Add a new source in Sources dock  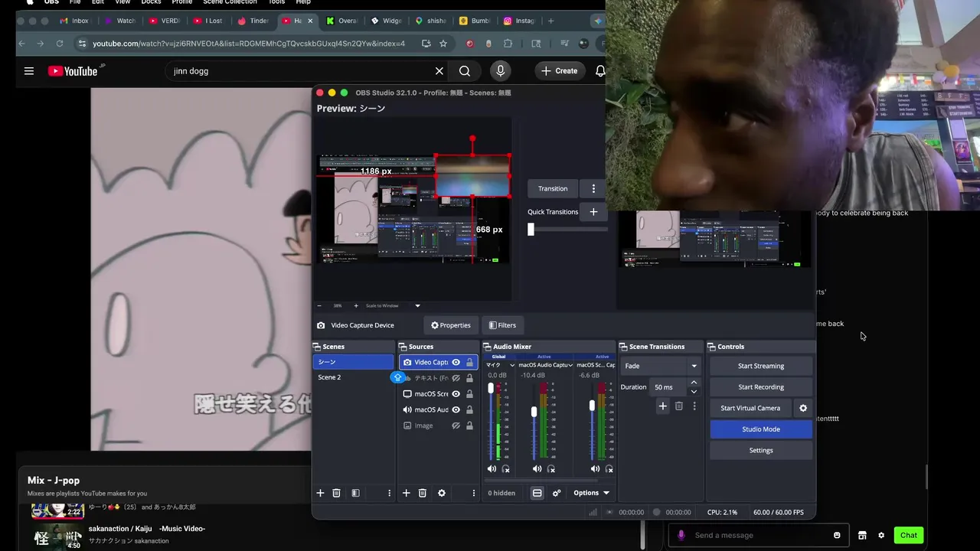pos(407,493)
